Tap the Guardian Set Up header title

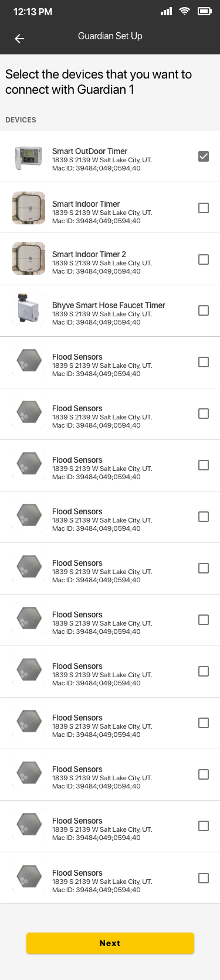(x=110, y=36)
